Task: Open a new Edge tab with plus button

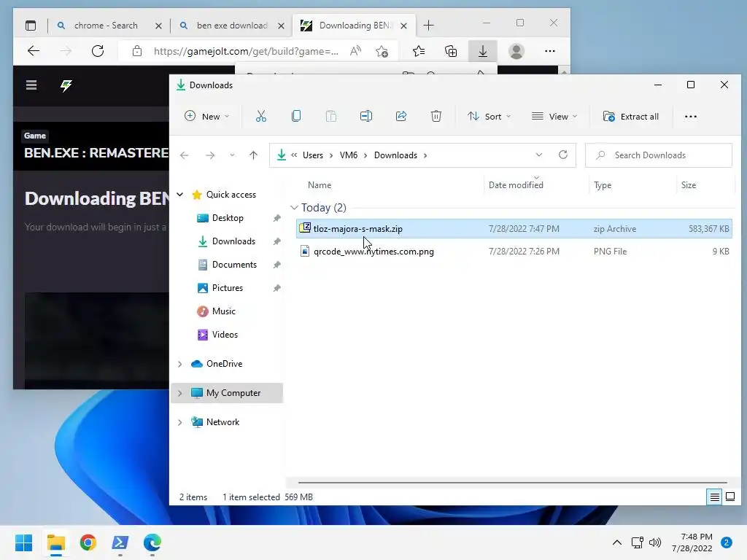Action: click(428, 26)
